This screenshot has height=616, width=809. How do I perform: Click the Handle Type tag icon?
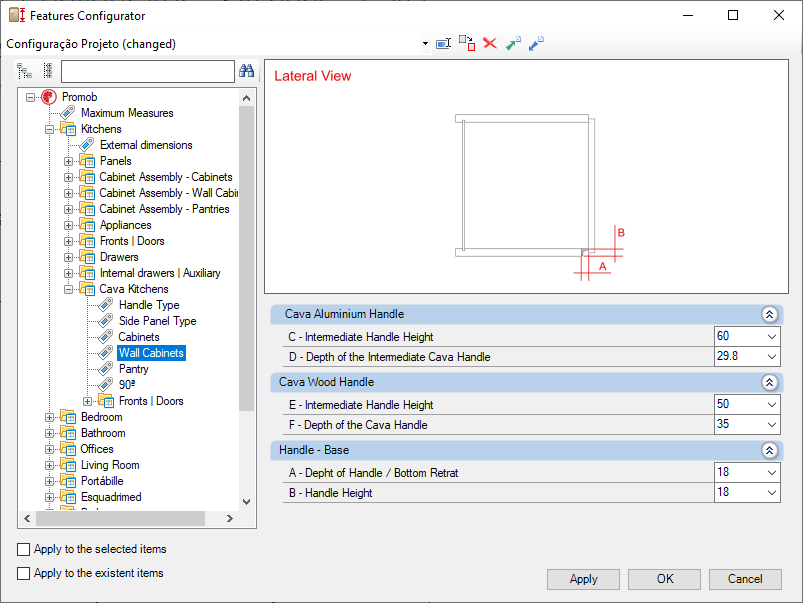tap(106, 304)
